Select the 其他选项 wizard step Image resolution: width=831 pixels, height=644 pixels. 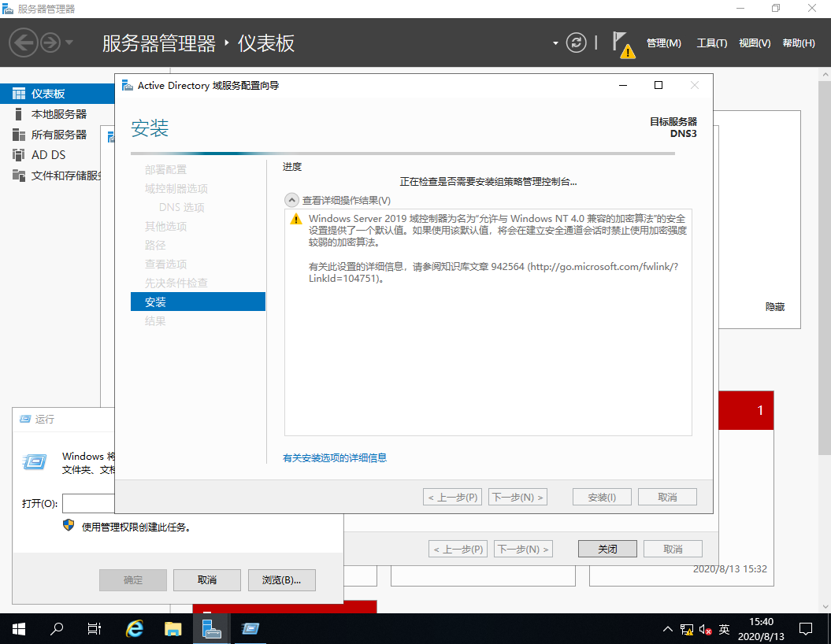click(165, 226)
